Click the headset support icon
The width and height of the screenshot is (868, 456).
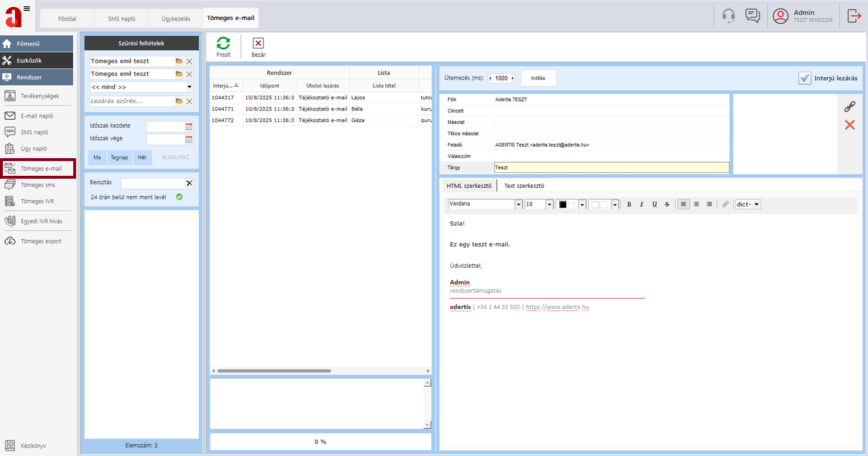728,16
